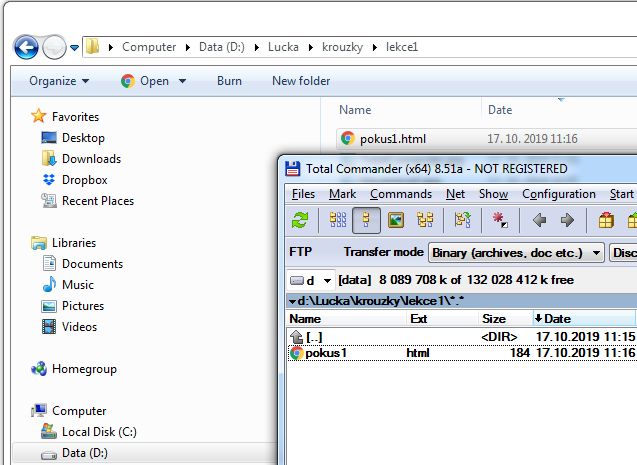Click the Burn button
This screenshot has width=637, height=465.
[x=229, y=81]
